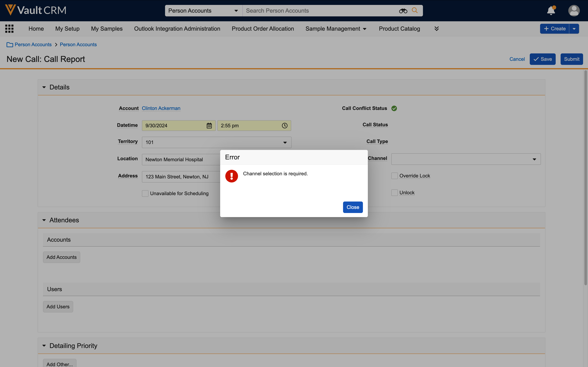The height and width of the screenshot is (367, 588).
Task: Open the Product Catalog tab
Action: [399, 29]
